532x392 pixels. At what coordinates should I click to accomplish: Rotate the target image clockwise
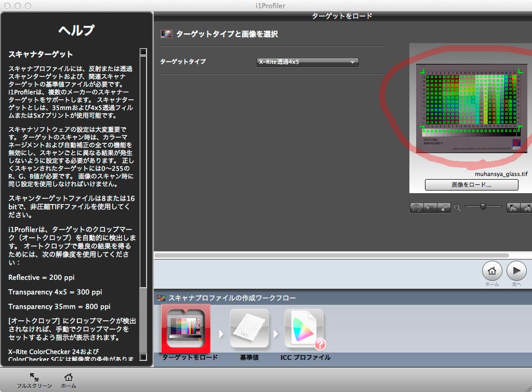tap(526, 208)
